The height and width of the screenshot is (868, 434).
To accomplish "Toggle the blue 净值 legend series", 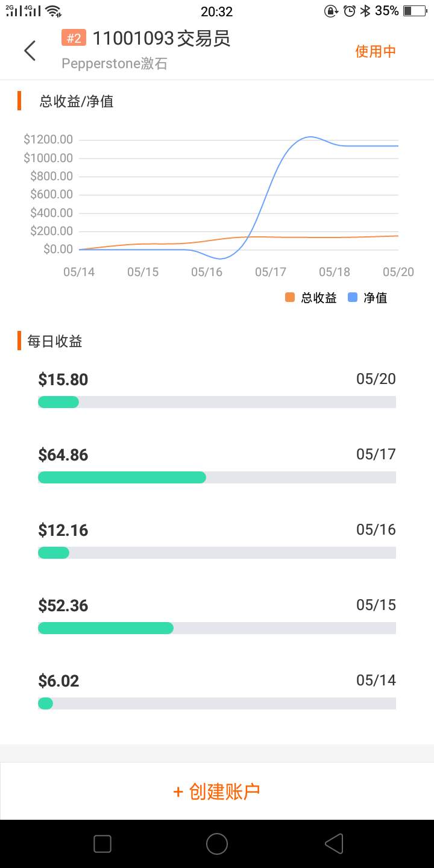I will (368, 297).
